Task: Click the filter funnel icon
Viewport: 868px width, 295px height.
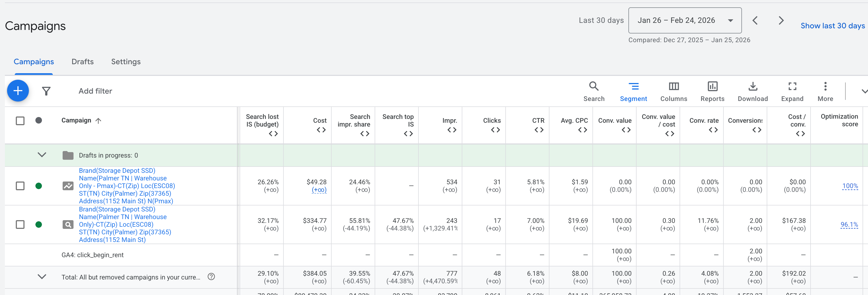Action: tap(46, 91)
